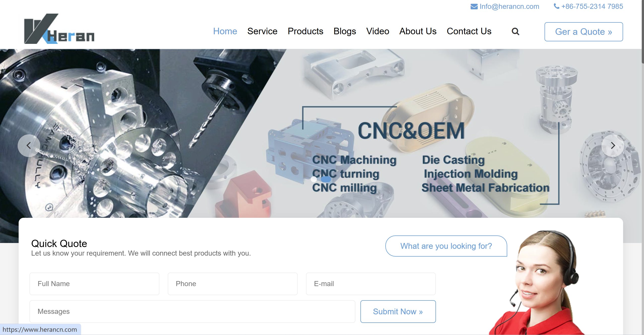Viewport: 644px width, 335px height.
Task: Open the Video page
Action: [378, 31]
